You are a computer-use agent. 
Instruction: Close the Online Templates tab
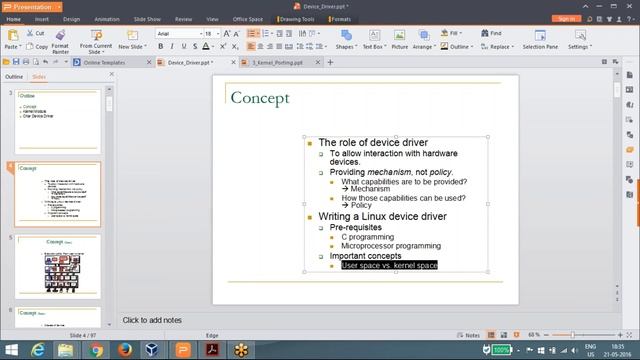(149, 62)
